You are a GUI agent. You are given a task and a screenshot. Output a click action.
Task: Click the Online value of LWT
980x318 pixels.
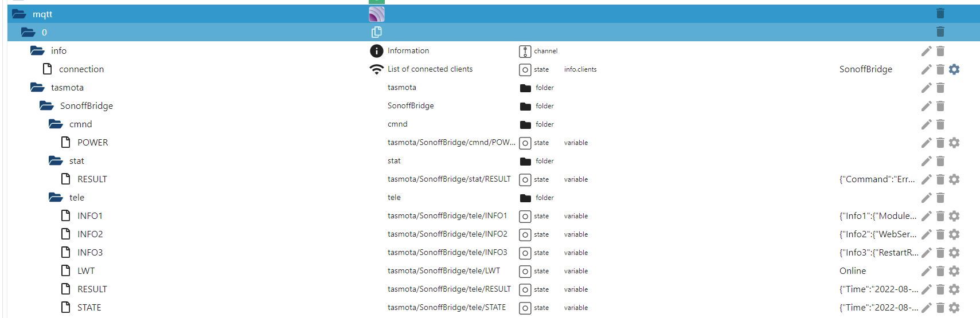tap(853, 270)
